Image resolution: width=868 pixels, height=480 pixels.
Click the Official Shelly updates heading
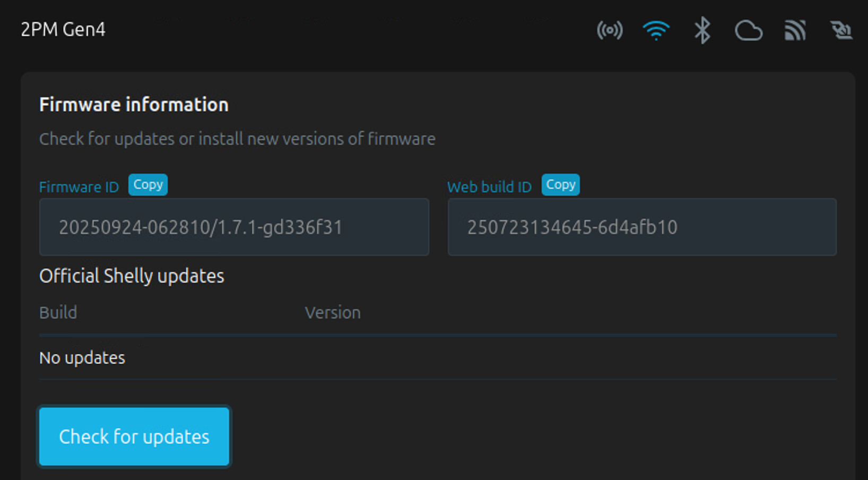coord(132,276)
